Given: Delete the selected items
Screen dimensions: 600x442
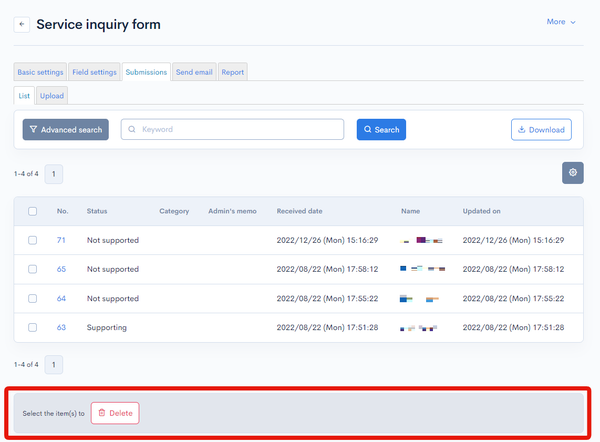Looking at the screenshot, I should click(x=115, y=413).
